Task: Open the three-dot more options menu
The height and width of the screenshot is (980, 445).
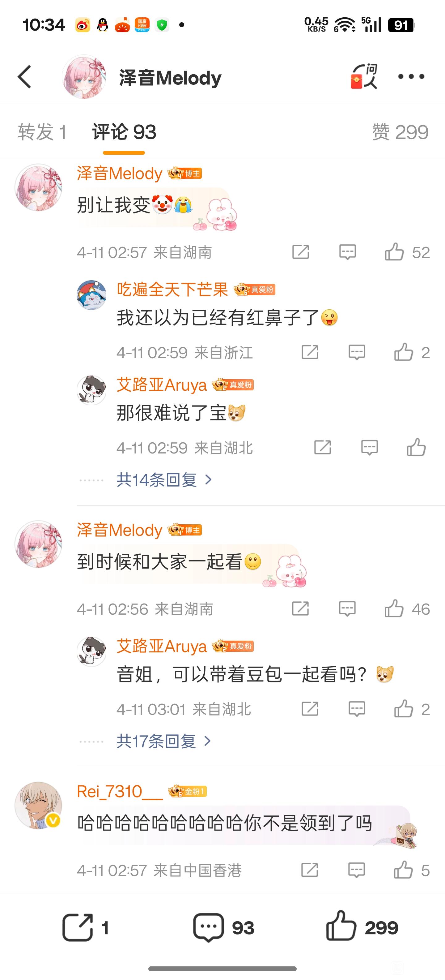Action: (411, 76)
